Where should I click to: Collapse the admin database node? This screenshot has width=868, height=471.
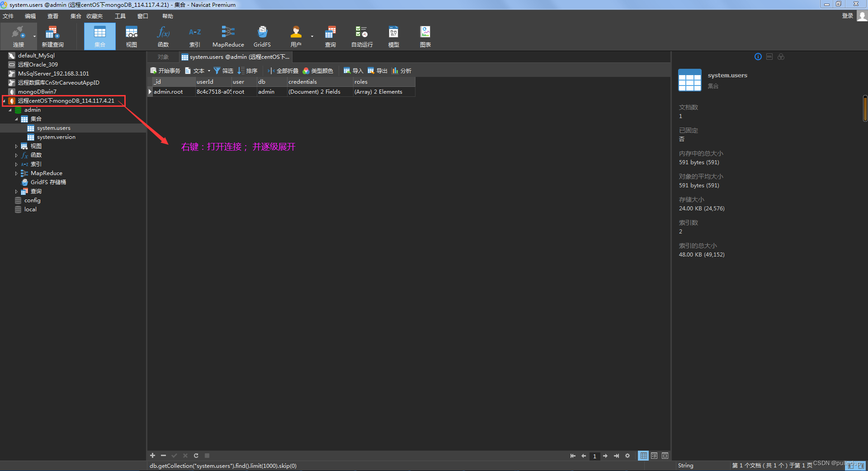10,110
